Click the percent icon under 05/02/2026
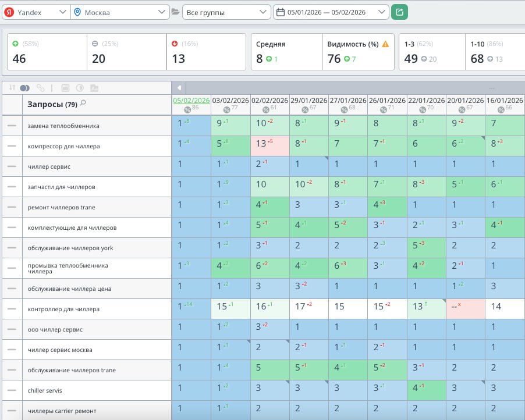525x420 pixels. click(187, 110)
